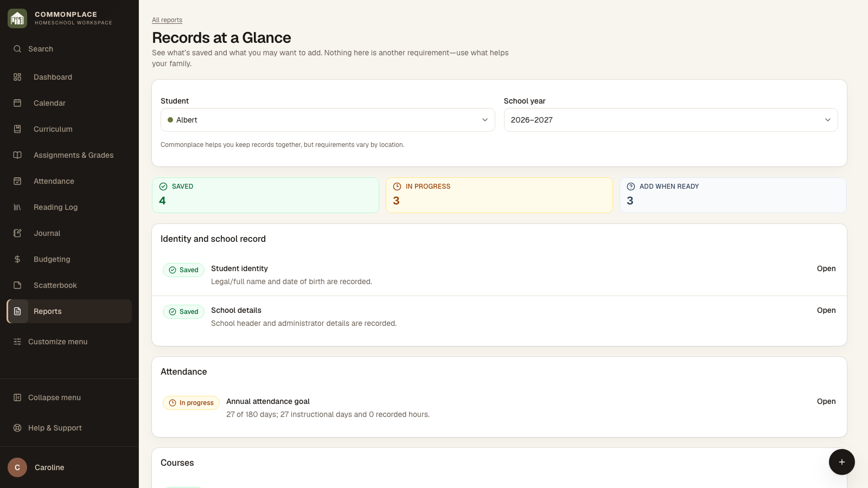This screenshot has height=488, width=868.
Task: Click the Budgeting dollar icon
Action: click(x=17, y=259)
